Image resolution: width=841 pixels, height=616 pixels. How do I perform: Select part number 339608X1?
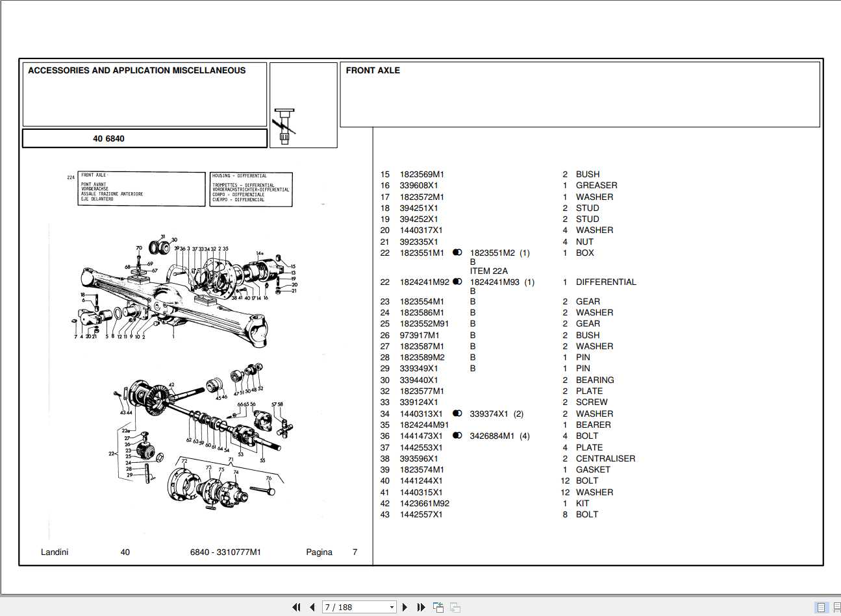pos(419,185)
